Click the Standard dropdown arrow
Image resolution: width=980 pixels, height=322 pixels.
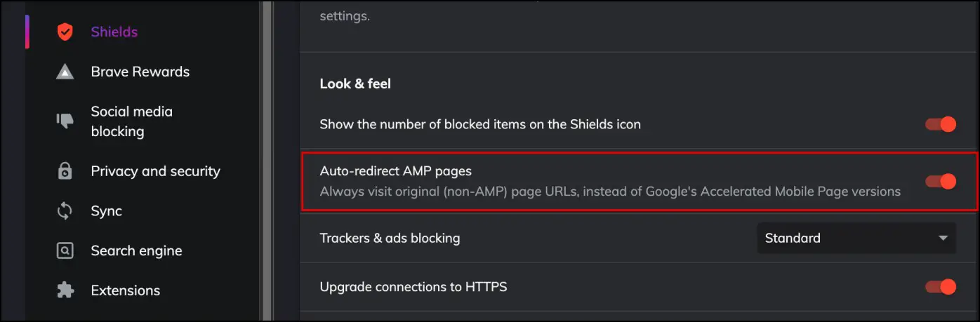pos(943,239)
